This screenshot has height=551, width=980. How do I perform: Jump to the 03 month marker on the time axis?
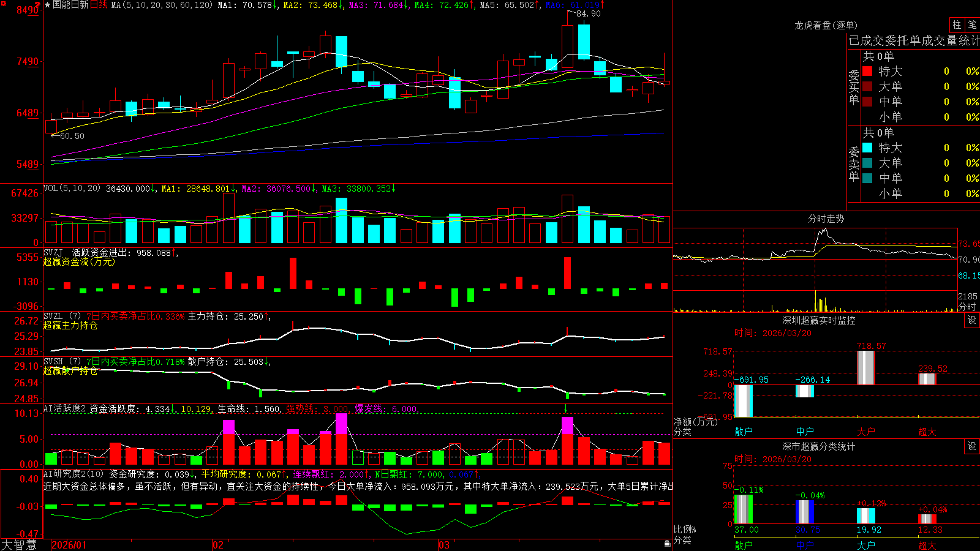point(444,545)
